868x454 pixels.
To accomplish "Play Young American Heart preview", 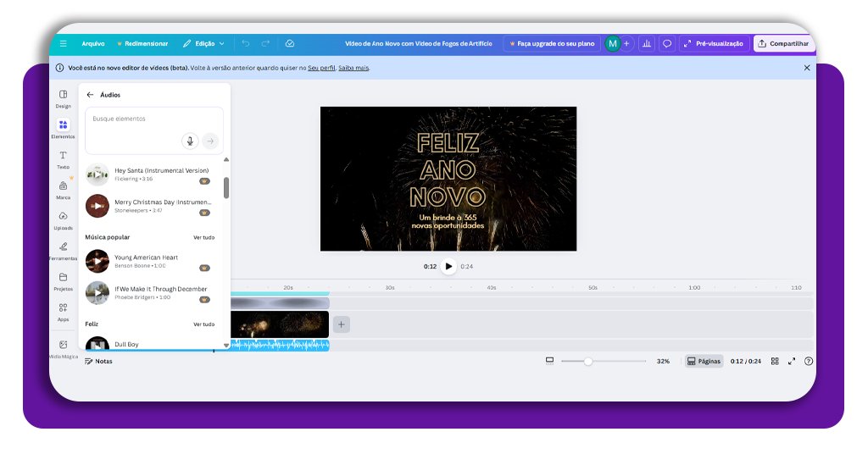I will pyautogui.click(x=97, y=261).
